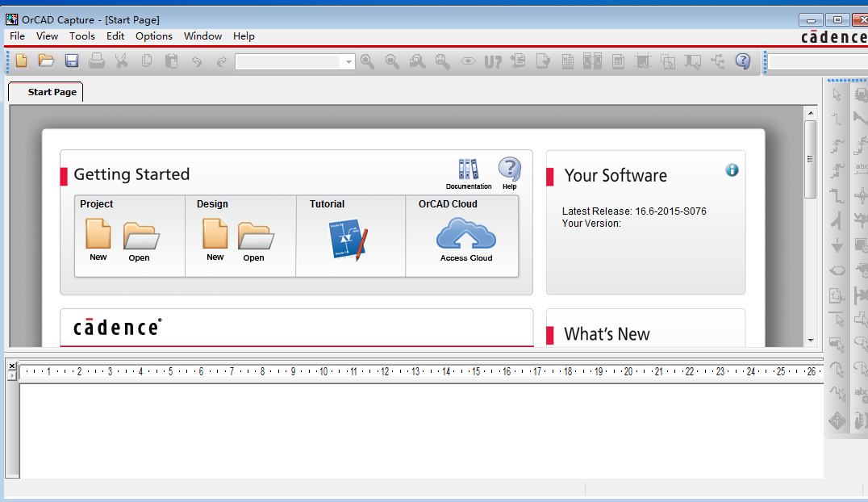Click the Redo arrow icon
Image resolution: width=868 pixels, height=502 pixels.
(221, 61)
